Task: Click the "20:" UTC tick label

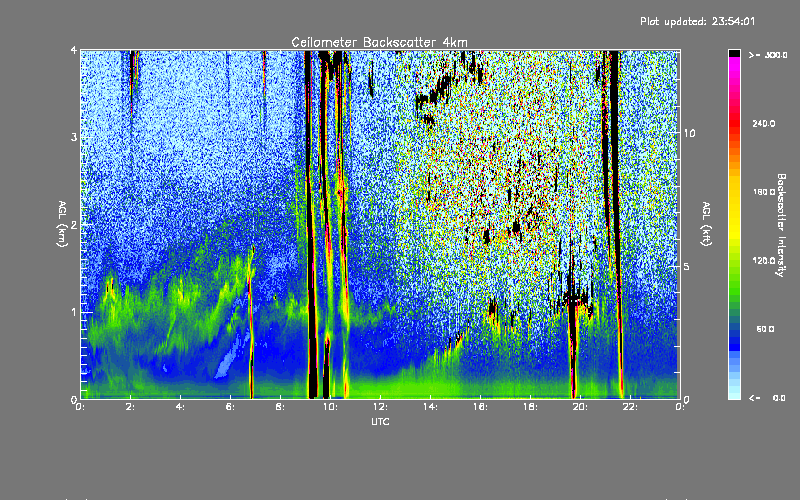Action: (580, 407)
